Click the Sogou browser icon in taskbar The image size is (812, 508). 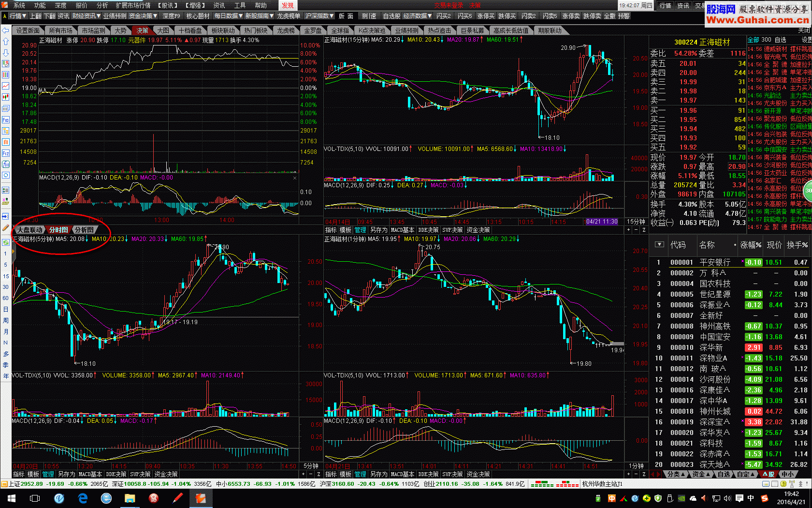(x=106, y=498)
